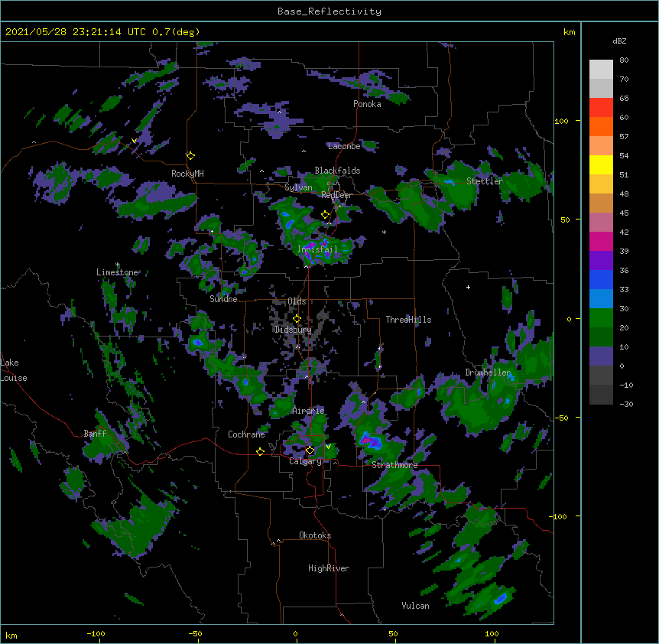This screenshot has height=644, width=659.
Task: Pick the magenta 39-42 dBZ legend swatch
Action: click(601, 241)
